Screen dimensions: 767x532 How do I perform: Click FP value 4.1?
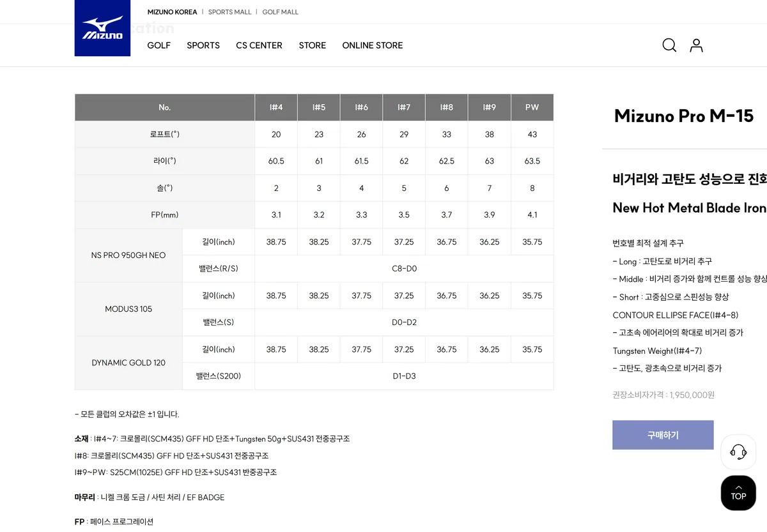(x=532, y=215)
